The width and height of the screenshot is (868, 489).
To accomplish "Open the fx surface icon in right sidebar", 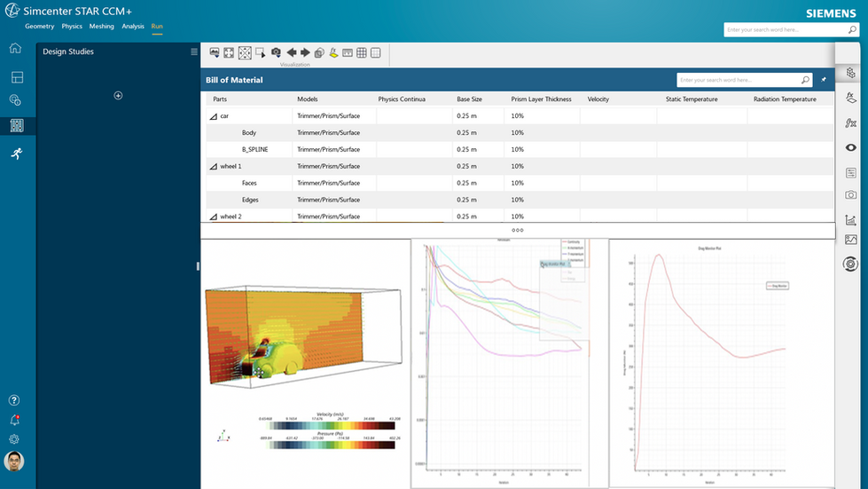I will (x=851, y=98).
